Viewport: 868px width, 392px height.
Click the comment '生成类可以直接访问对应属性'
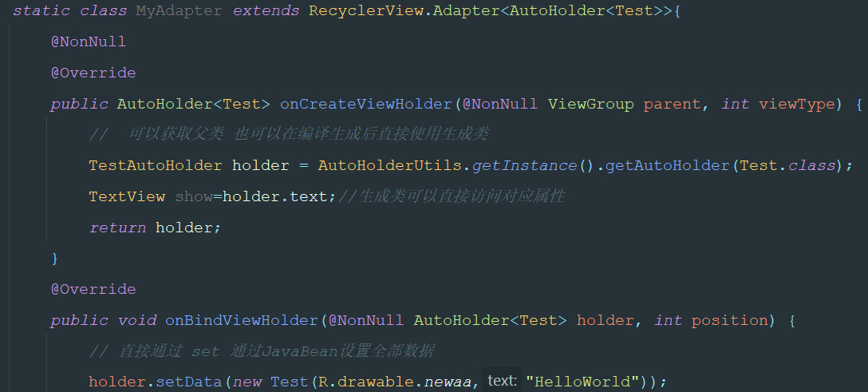[460, 196]
